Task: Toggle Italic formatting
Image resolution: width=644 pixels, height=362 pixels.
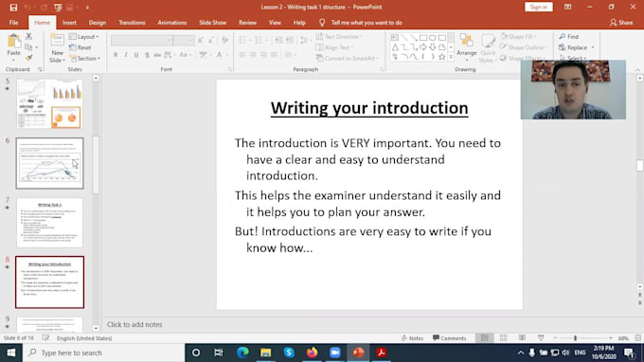Action: pyautogui.click(x=126, y=55)
